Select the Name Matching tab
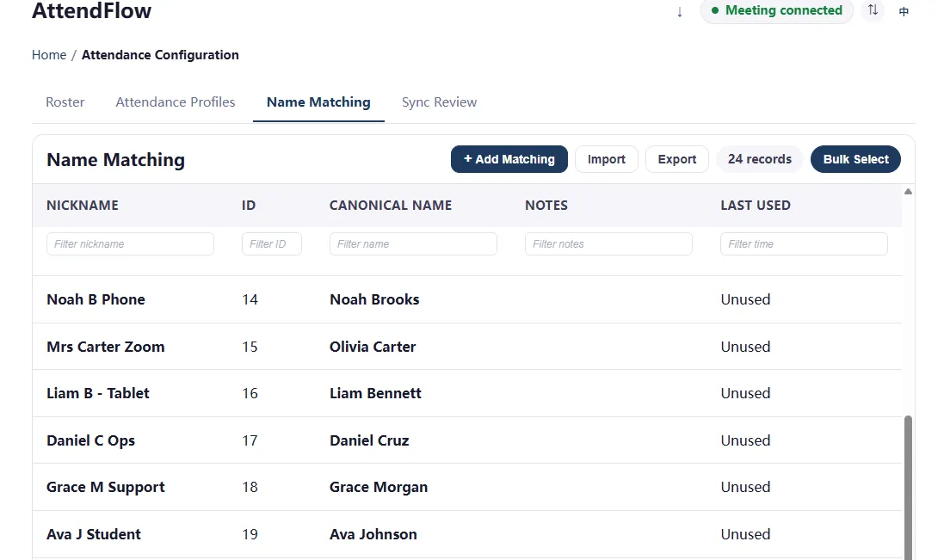Image resolution: width=944 pixels, height=560 pixels. coord(318,102)
